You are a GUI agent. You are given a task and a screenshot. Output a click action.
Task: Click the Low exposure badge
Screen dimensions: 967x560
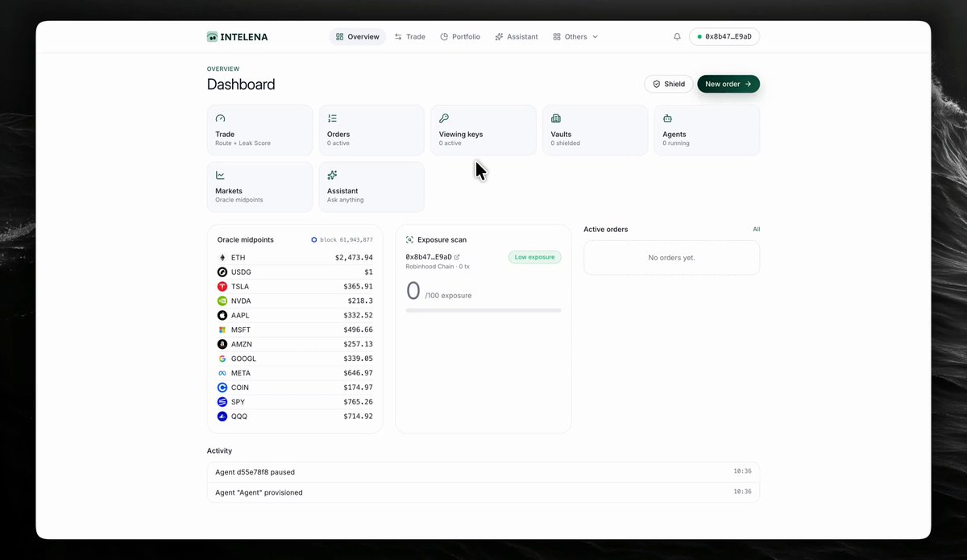(x=535, y=257)
